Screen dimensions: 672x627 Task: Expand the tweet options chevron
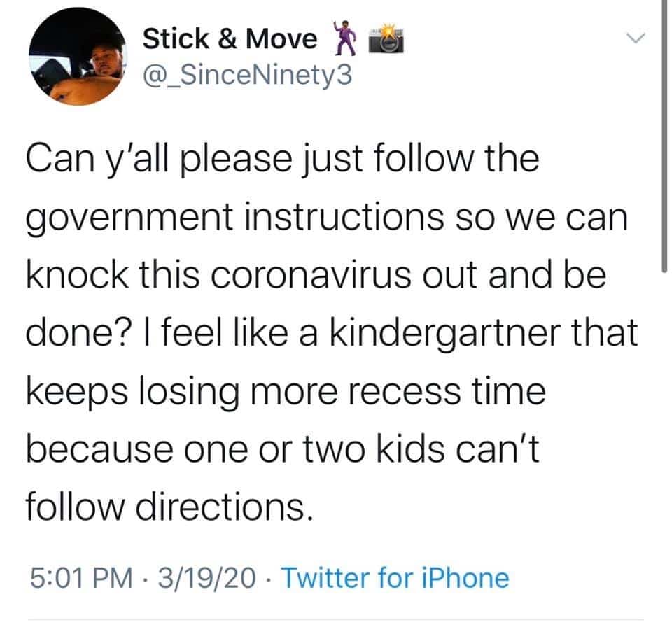[x=635, y=38]
